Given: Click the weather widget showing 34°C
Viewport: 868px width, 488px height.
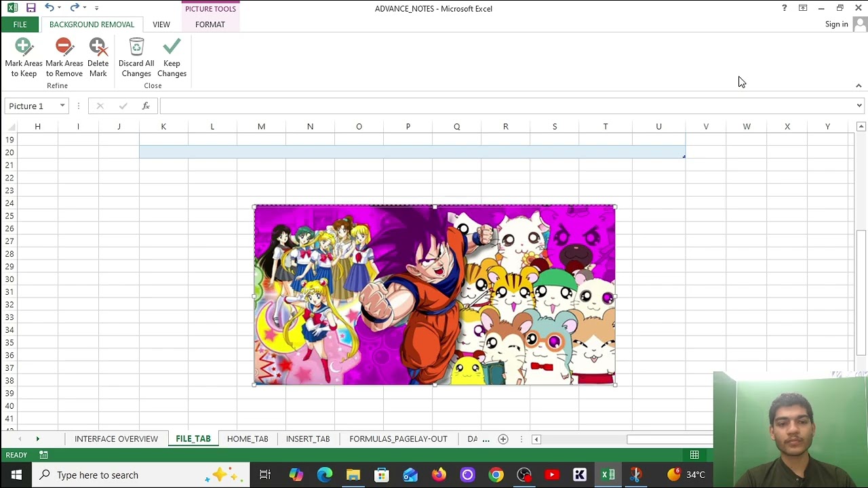Looking at the screenshot, I should 686,474.
